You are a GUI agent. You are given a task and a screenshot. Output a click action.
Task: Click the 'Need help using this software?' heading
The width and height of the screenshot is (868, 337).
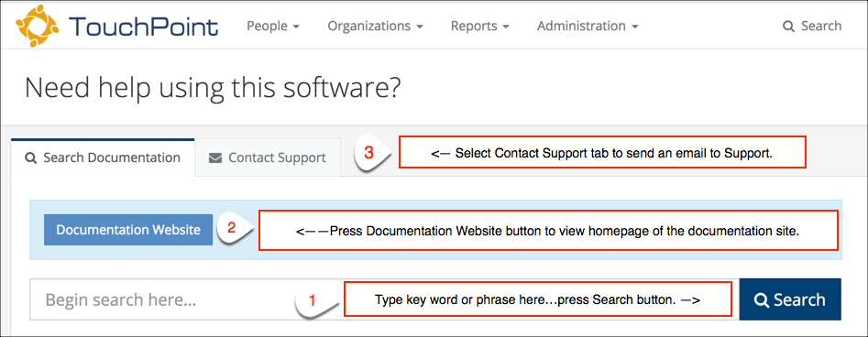click(213, 88)
